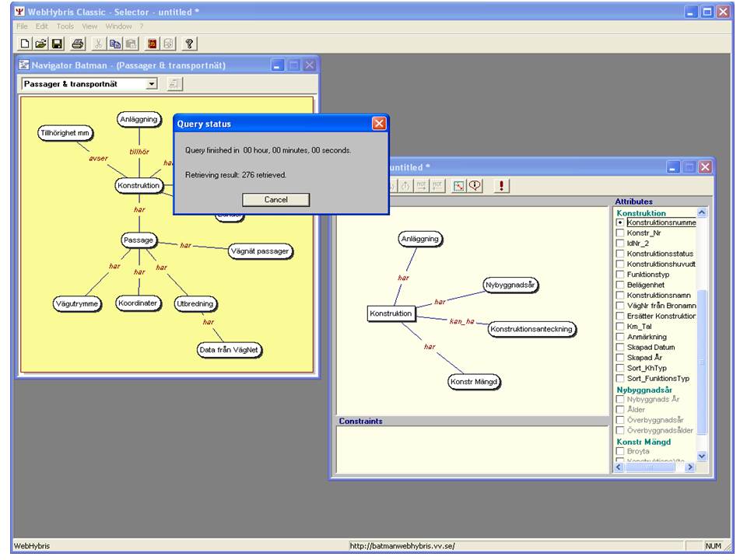Run query with the red exclamation icon

501,186
